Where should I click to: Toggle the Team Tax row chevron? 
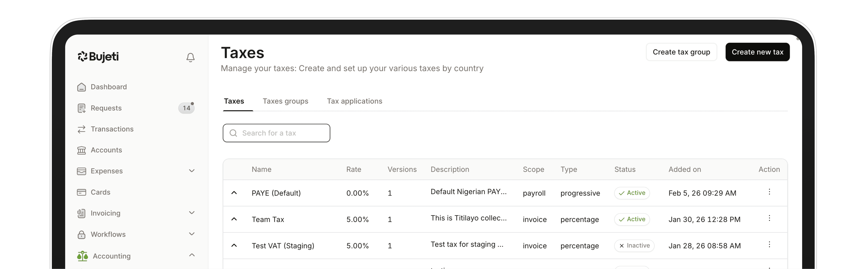point(234,219)
